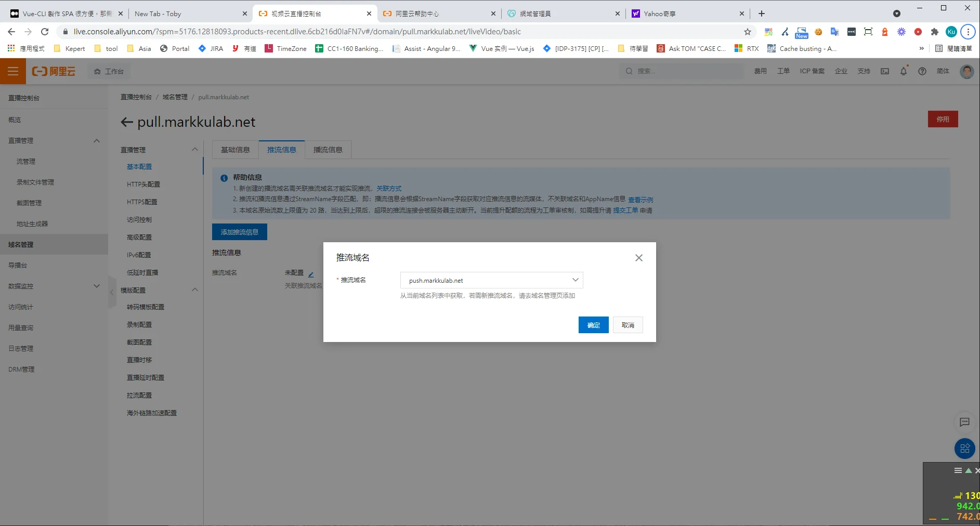The height and width of the screenshot is (526, 980).
Task: Click the help question mark icon
Action: point(922,71)
